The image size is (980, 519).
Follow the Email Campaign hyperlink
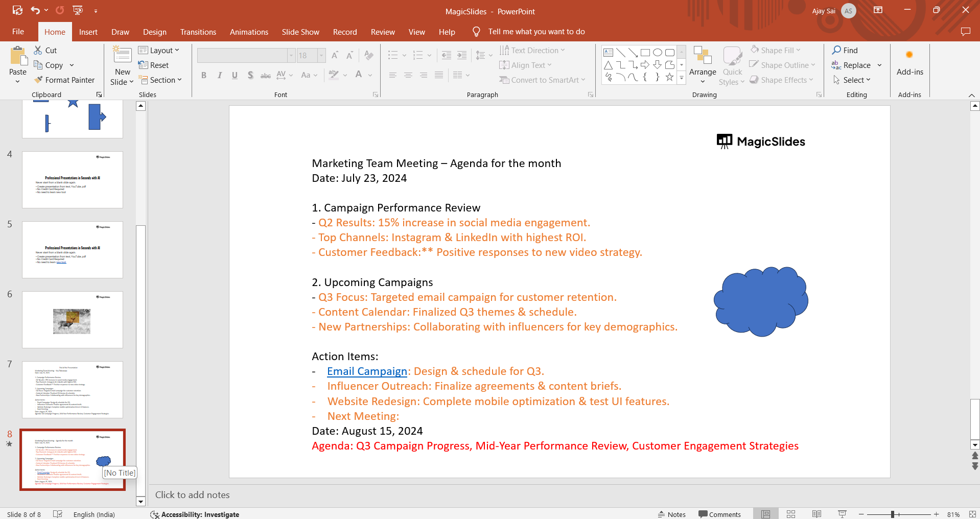(367, 371)
